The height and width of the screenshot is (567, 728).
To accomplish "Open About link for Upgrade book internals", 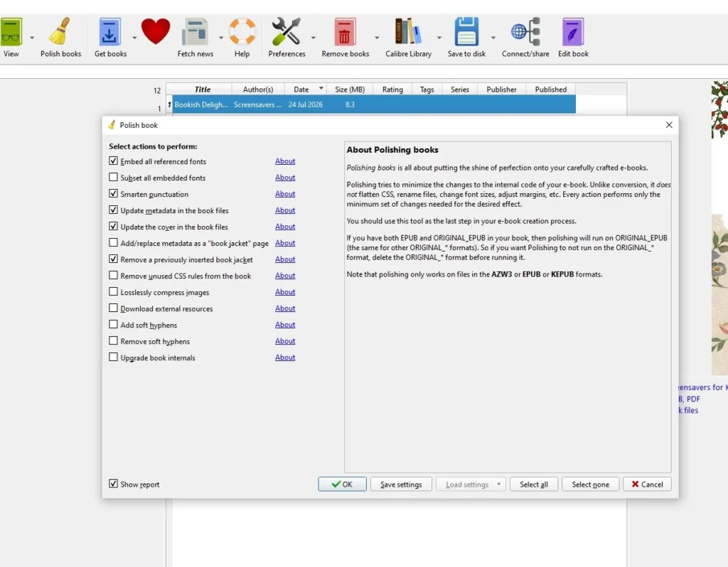I will pos(285,357).
